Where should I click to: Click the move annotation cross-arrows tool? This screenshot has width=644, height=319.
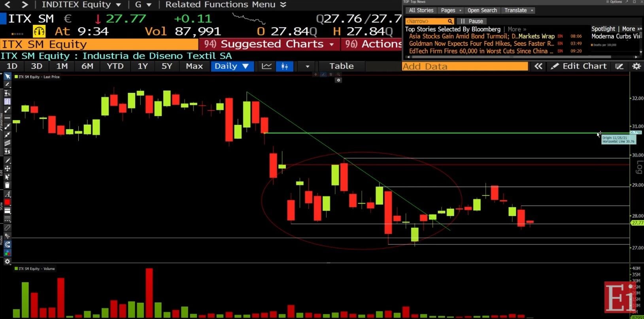7,168
